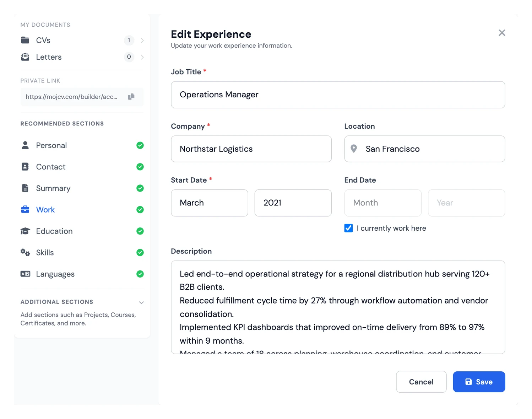Click the Cancel button
This screenshot has height=419, width=532.
(x=421, y=382)
